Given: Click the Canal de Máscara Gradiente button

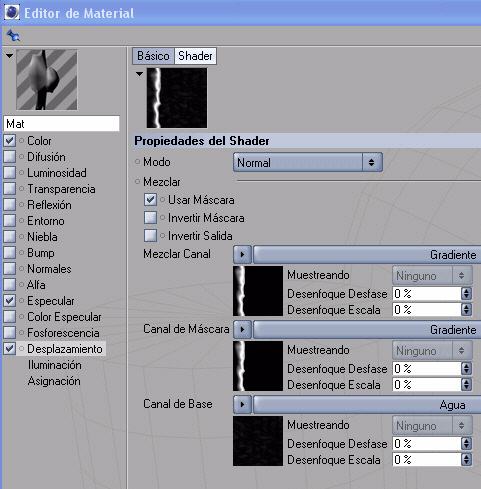Looking at the screenshot, I should point(367,329).
